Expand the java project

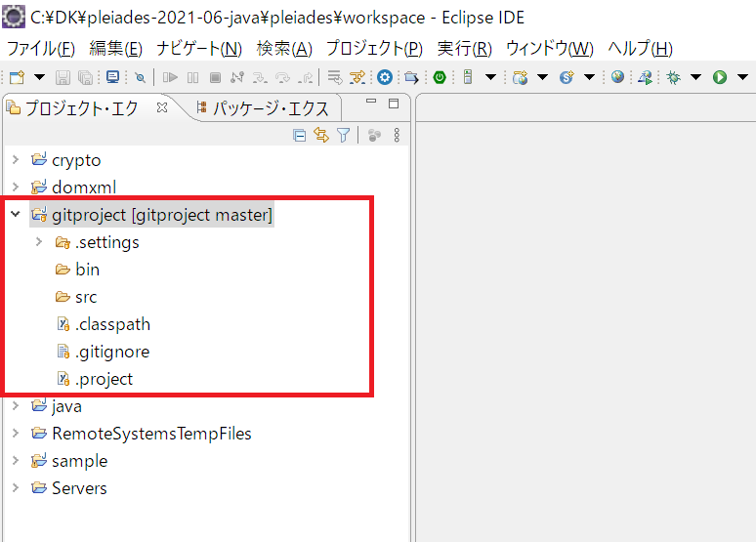[x=16, y=406]
